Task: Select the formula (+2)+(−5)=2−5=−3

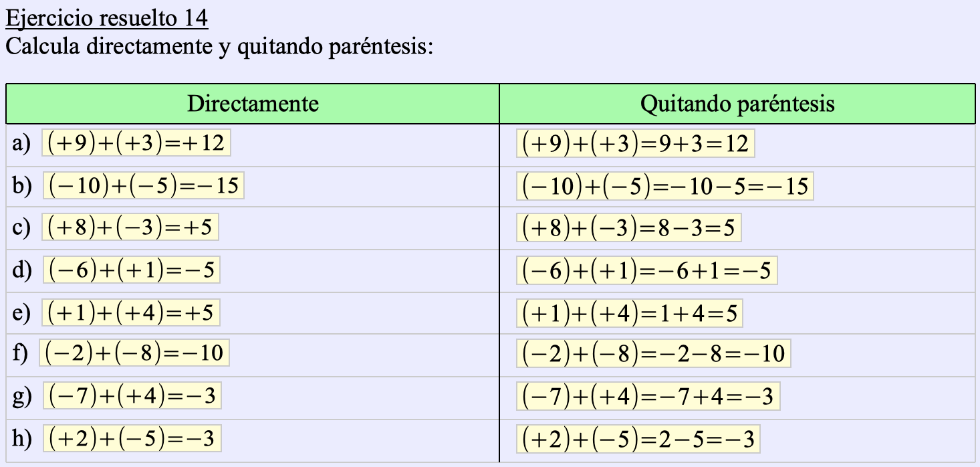Action: click(x=638, y=439)
